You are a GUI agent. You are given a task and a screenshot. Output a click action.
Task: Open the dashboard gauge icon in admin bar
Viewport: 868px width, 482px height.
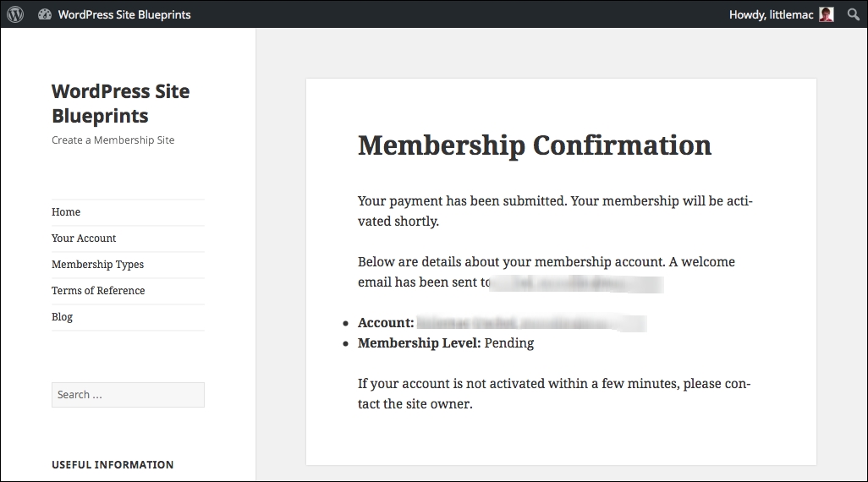[x=45, y=14]
